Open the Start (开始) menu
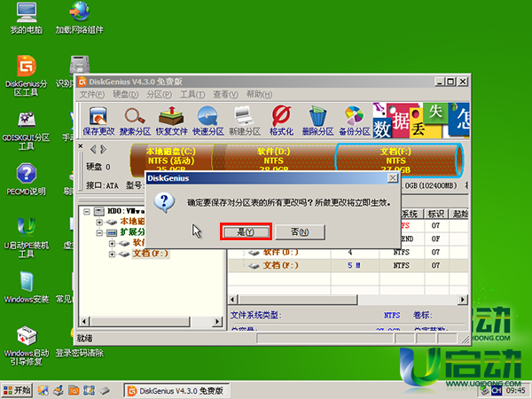The image size is (532, 399). [17, 390]
